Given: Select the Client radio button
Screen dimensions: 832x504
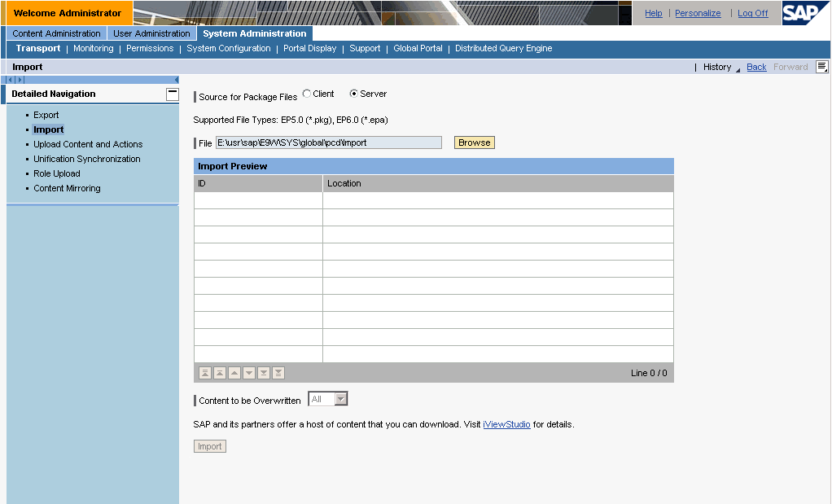Looking at the screenshot, I should tap(307, 94).
